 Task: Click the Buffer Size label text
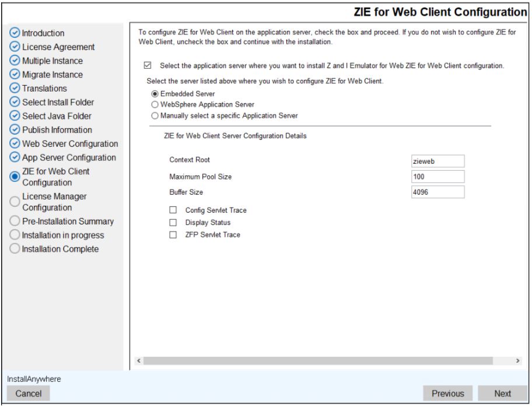pos(186,192)
